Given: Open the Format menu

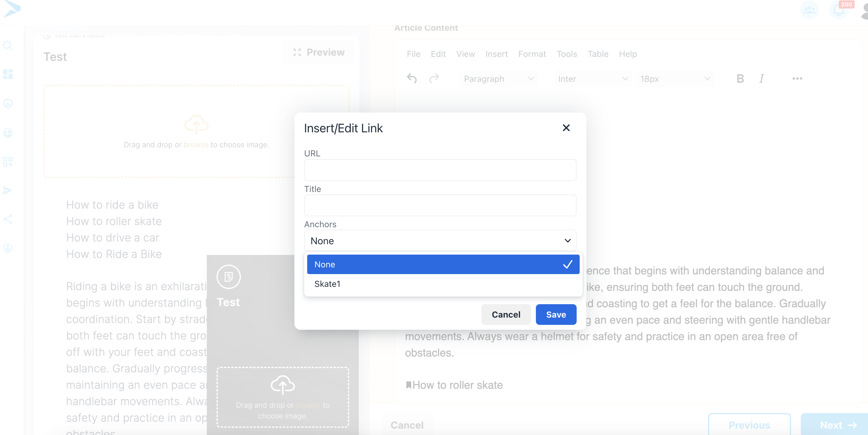Looking at the screenshot, I should (532, 54).
